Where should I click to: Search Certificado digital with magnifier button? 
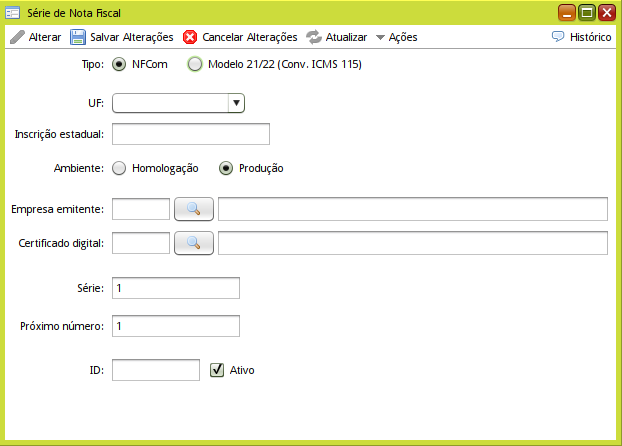(194, 243)
